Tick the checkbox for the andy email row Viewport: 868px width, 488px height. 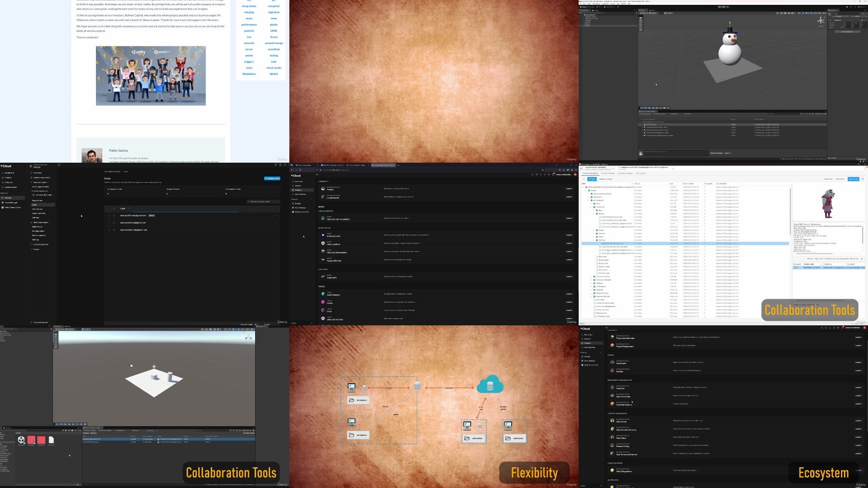click(x=114, y=215)
